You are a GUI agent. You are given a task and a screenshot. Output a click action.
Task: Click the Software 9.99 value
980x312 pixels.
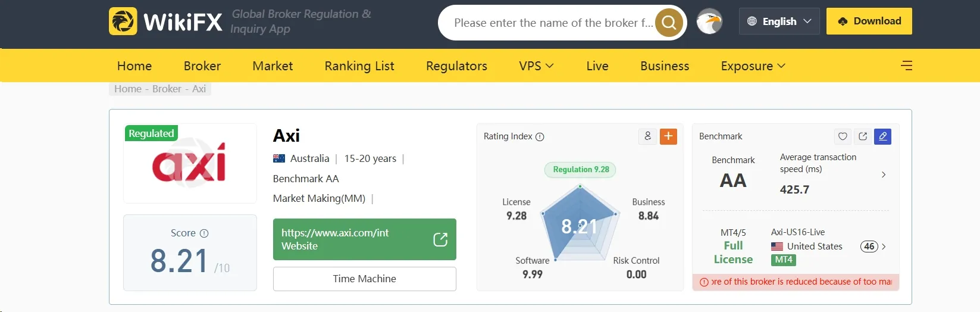click(x=533, y=274)
